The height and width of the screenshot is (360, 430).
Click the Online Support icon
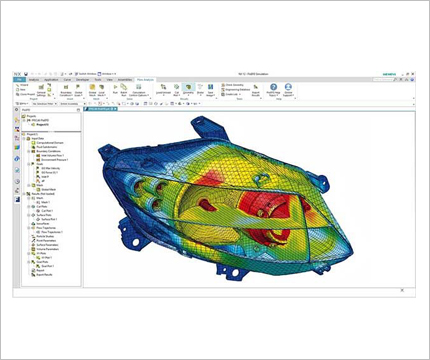pos(288,88)
